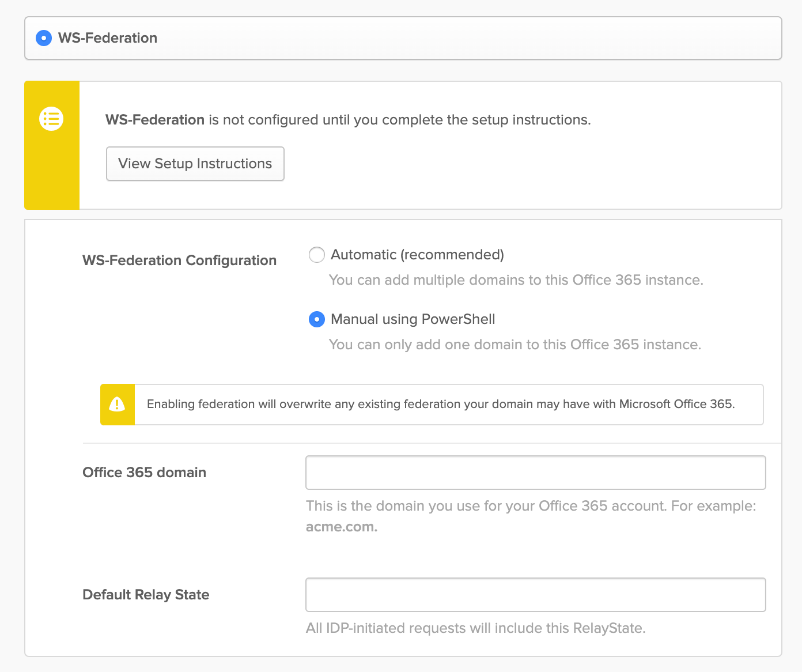Image resolution: width=802 pixels, height=672 pixels.
Task: Click the Default Relay State field label
Action: point(146,595)
